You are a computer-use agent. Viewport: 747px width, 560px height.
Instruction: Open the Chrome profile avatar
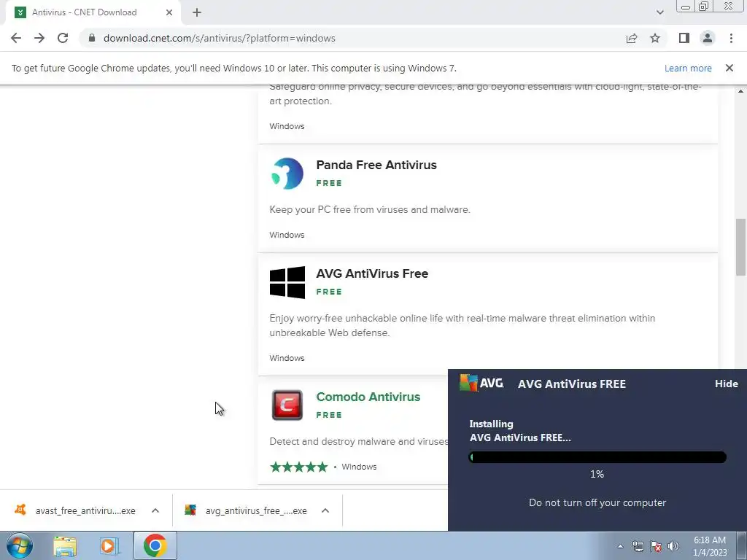click(x=708, y=38)
